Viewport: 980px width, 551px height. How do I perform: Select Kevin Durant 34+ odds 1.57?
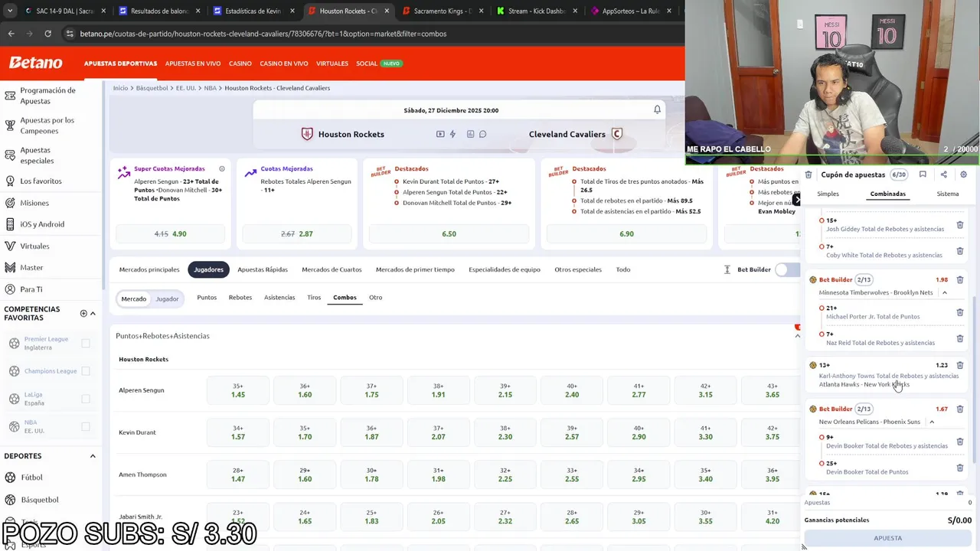click(x=238, y=432)
